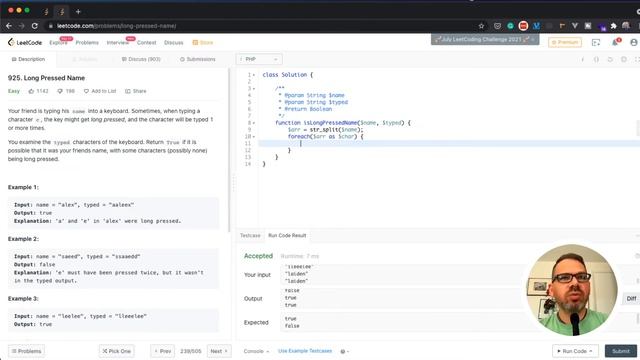Close the July LeetCoding Challenge banner
Screen dimensions: 640x360
(x=533, y=39)
